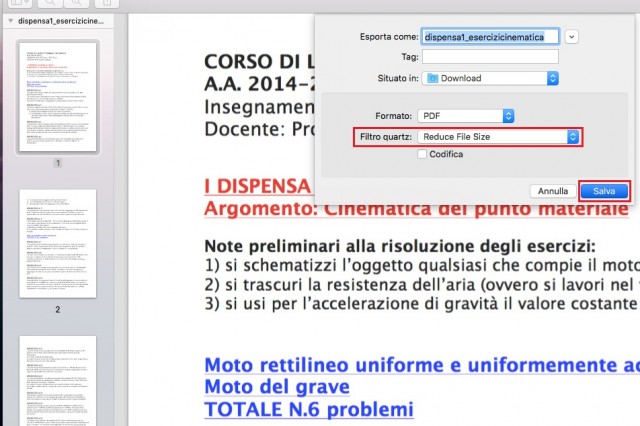The image size is (640, 426).
Task: Click the page number label 1 in sidebar
Action: tap(58, 163)
